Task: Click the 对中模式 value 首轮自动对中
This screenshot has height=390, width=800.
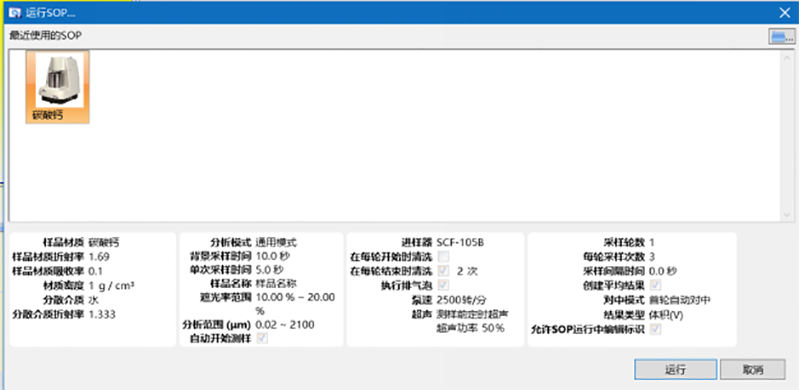Action: [x=680, y=300]
